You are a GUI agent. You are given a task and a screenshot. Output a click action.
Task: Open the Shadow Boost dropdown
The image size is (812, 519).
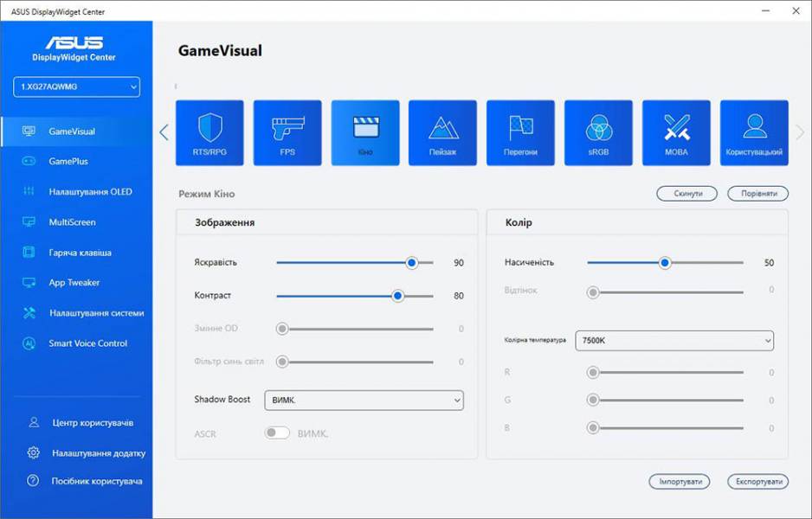tap(364, 400)
